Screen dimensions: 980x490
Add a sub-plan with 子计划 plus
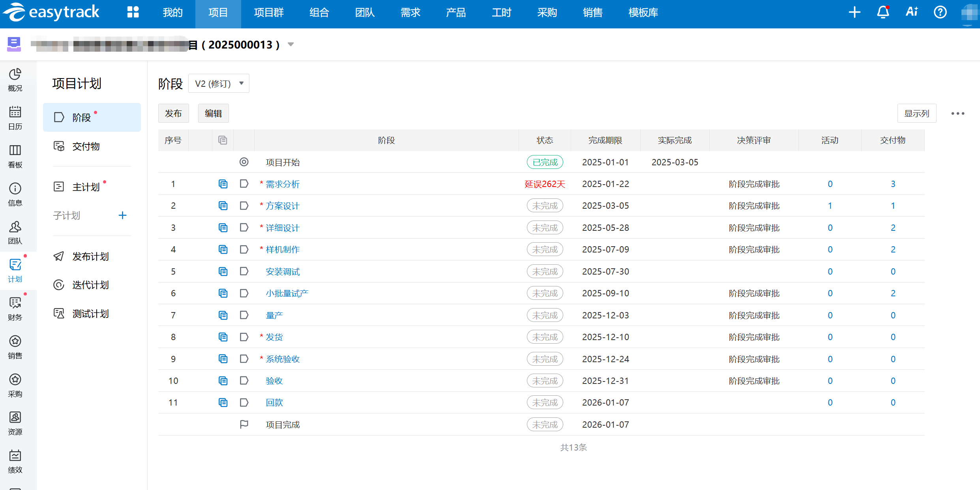[x=122, y=215]
